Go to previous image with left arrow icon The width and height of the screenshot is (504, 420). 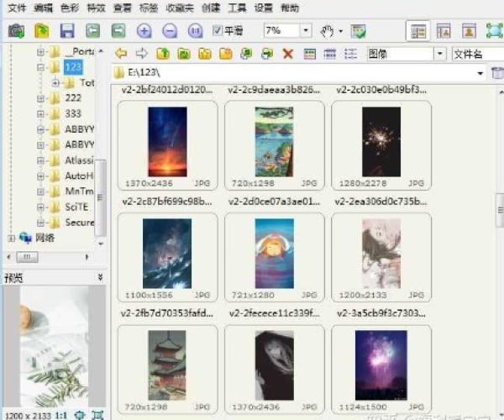(x=92, y=31)
